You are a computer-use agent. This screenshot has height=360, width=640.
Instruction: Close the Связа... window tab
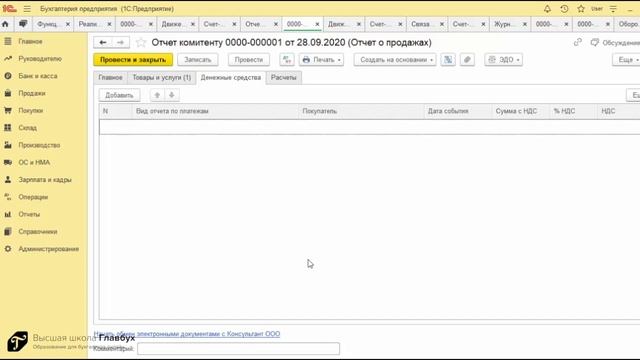(x=442, y=24)
